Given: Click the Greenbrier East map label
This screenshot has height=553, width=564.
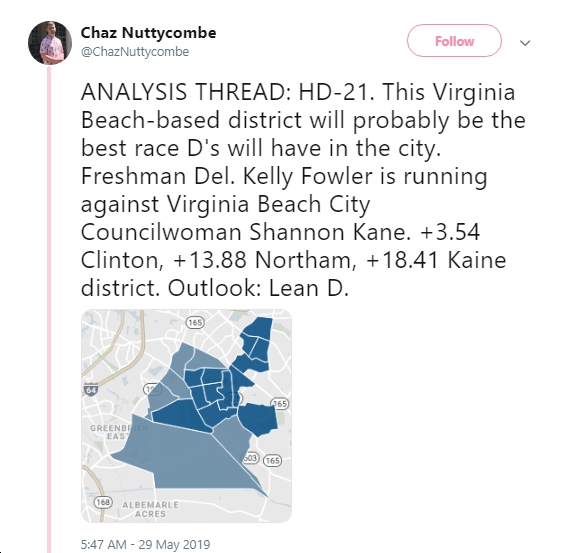Looking at the screenshot, I should tap(119, 432).
